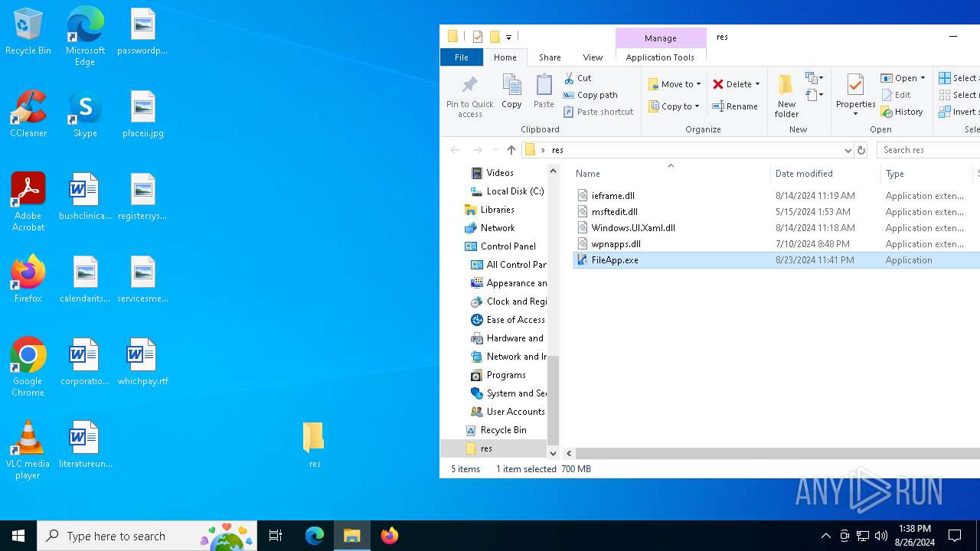Click the Copy ribbon icon
The image size is (980, 551).
511,92
